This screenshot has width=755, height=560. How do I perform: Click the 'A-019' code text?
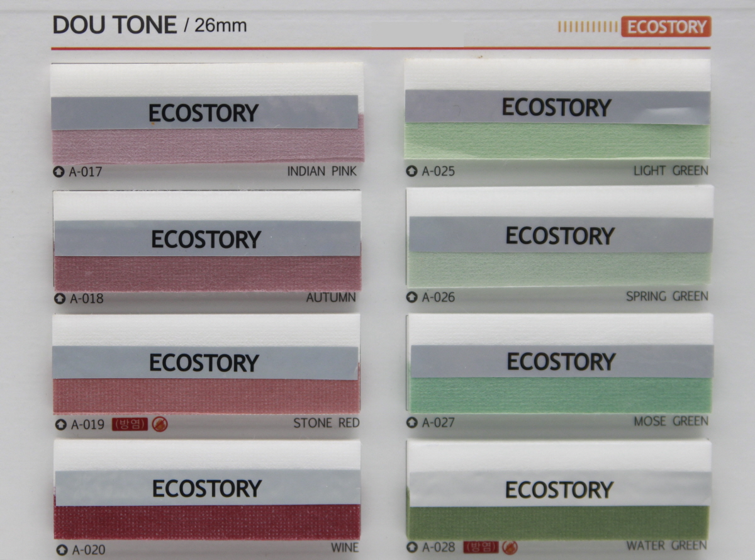click(87, 424)
